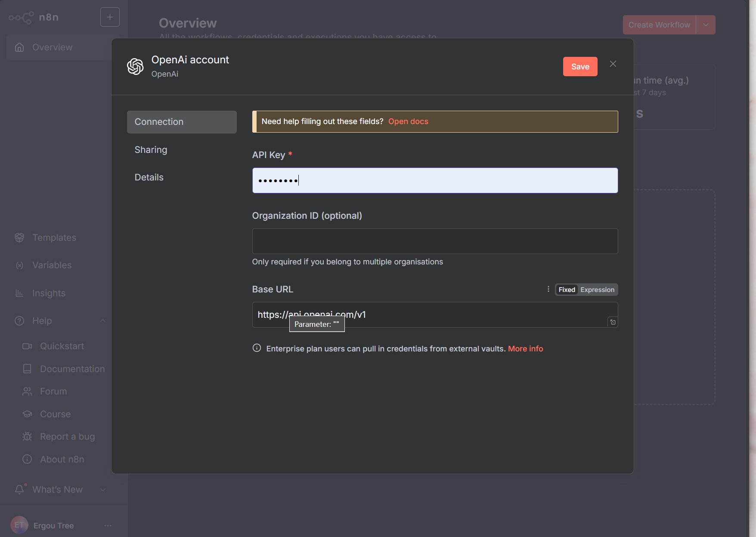
Task: Follow the Open docs link
Action: point(408,121)
